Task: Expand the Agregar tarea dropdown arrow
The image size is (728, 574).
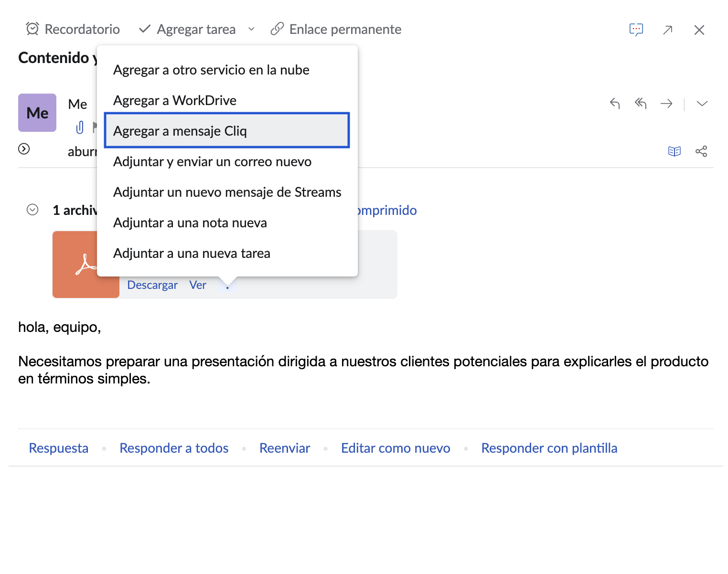Action: click(x=251, y=29)
